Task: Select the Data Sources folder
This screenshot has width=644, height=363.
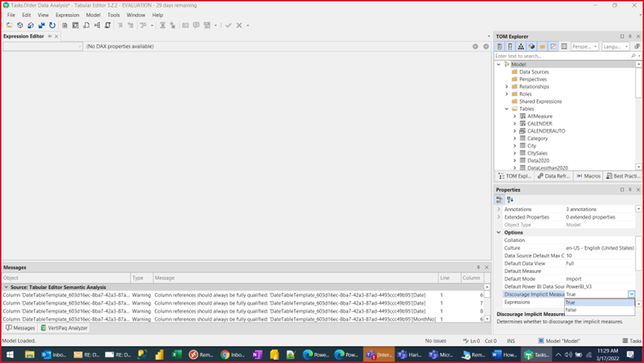Action: pyautogui.click(x=534, y=72)
